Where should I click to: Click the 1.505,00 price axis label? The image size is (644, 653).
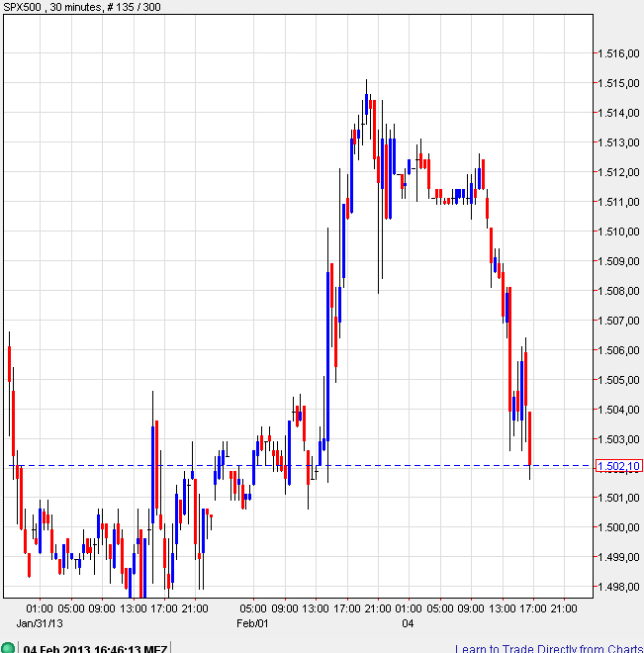point(618,380)
